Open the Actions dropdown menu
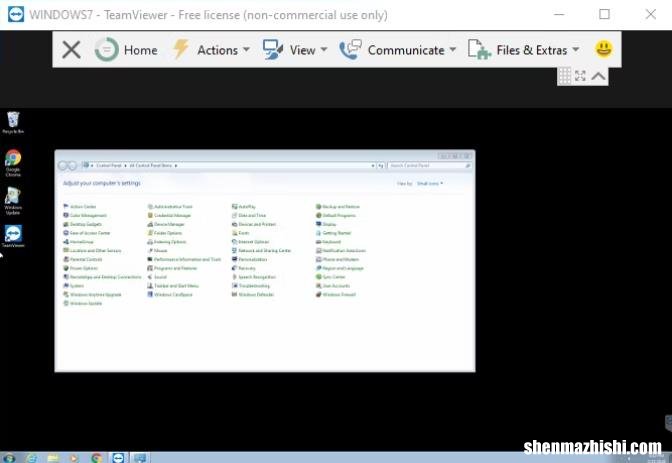 pyautogui.click(x=211, y=50)
